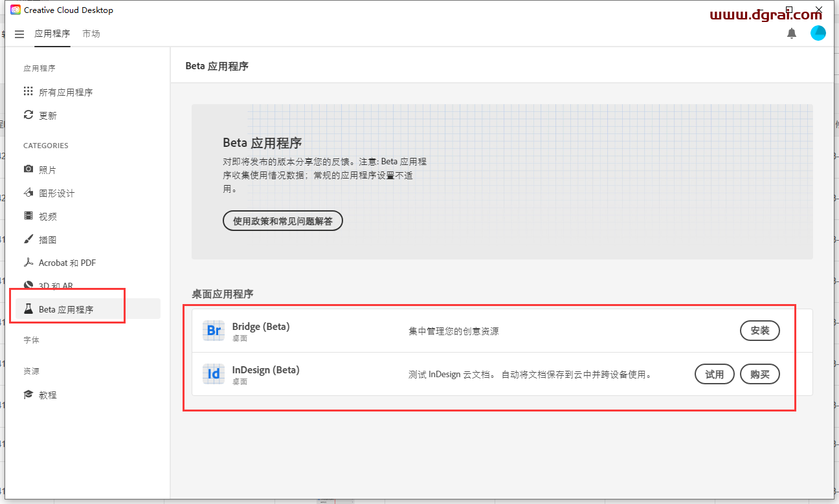Viewport: 839px width, 504px height.
Task: Click the Beta 应用程序 page title
Action: coord(217,66)
